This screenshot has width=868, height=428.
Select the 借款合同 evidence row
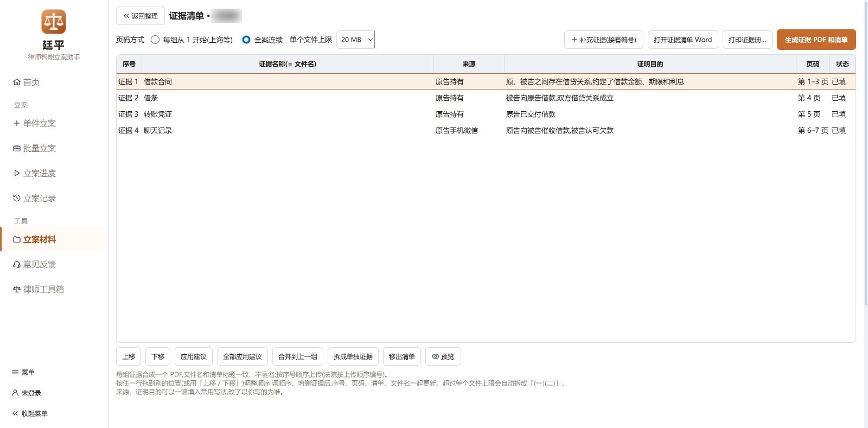point(486,81)
